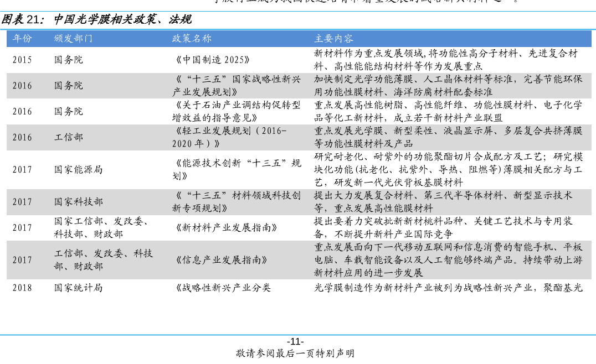596x364 pixels.
Task: Click content starting '加快制定光学功能薄膜'
Action: pyautogui.click(x=448, y=85)
